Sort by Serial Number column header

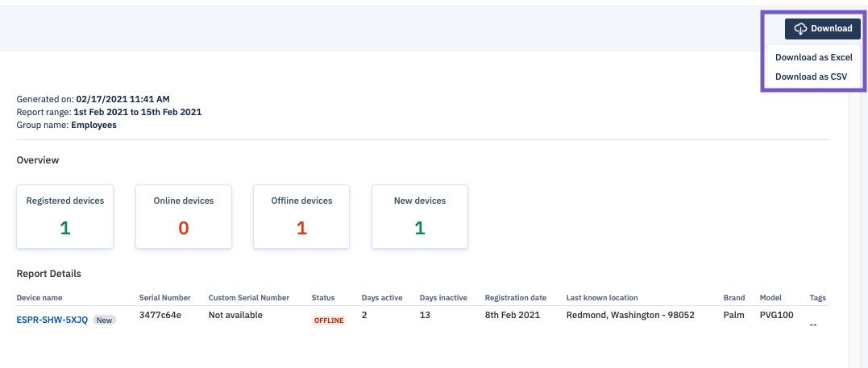pos(165,298)
